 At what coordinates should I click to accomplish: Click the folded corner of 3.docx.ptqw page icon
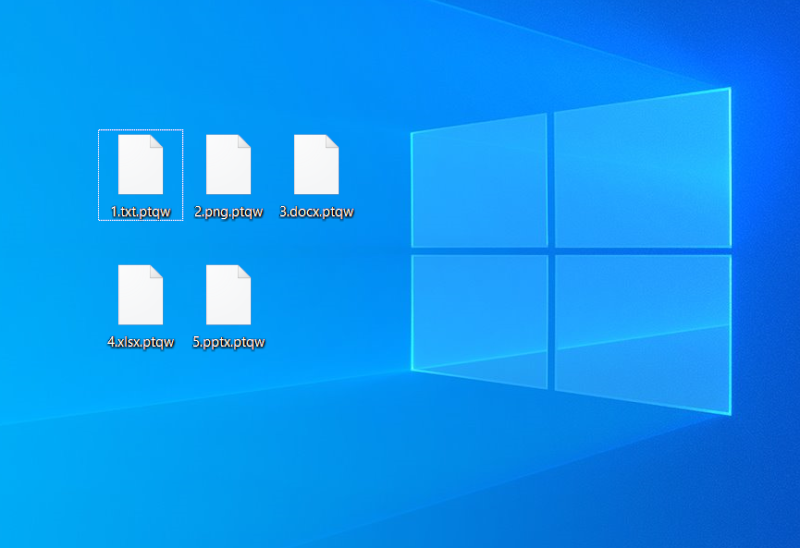tap(332, 141)
